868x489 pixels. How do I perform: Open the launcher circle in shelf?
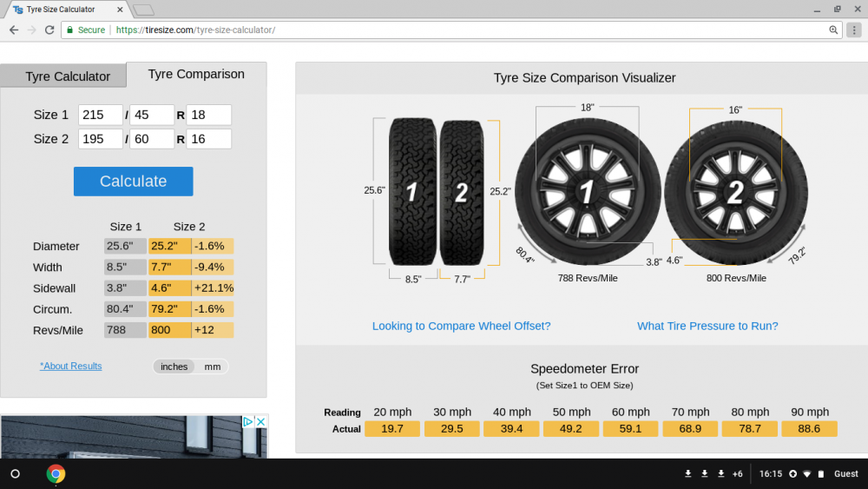click(16, 474)
